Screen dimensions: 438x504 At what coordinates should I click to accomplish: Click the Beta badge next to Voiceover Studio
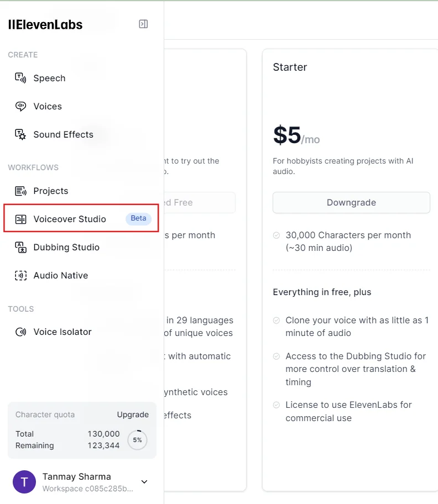click(x=138, y=218)
